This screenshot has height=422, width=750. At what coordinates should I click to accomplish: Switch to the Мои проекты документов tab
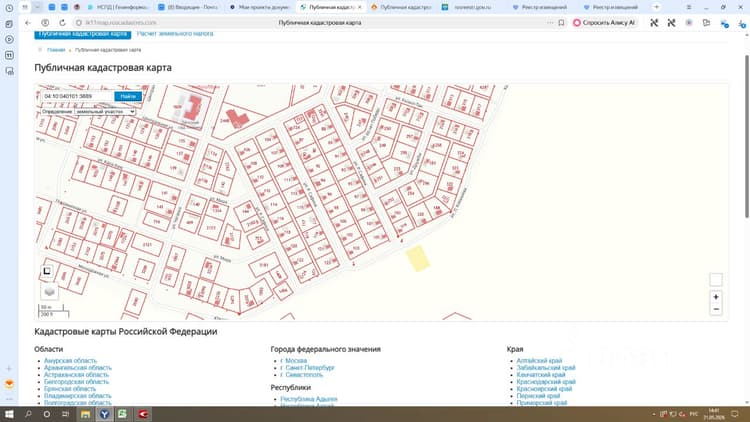click(x=259, y=7)
